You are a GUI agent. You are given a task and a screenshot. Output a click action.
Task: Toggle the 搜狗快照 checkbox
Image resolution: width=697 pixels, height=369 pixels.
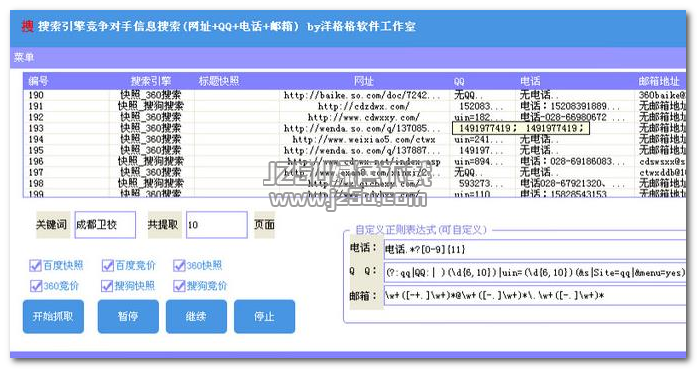[107, 286]
